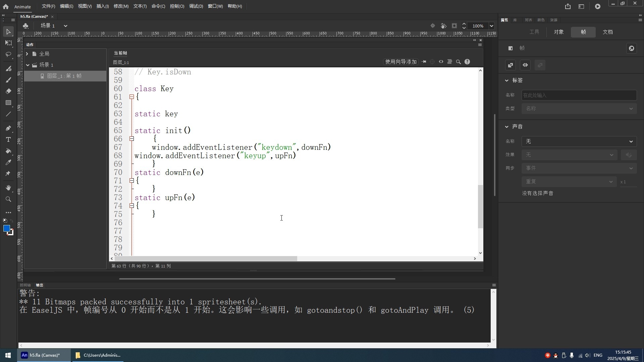
Task: Click the 重复 sound loop setting
Action: pyautogui.click(x=569, y=181)
